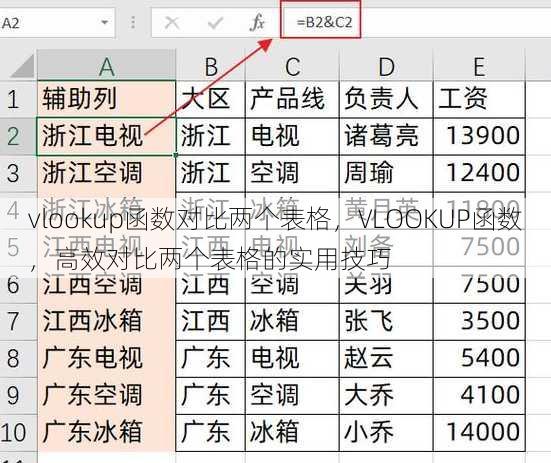Click cell '诸葛亮' in column D
This screenshot has width=551, height=463.
point(386,136)
